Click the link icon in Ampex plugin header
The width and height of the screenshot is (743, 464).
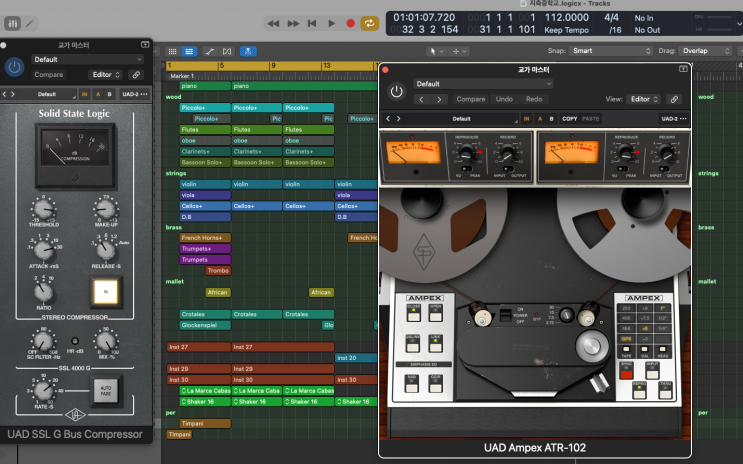(674, 99)
